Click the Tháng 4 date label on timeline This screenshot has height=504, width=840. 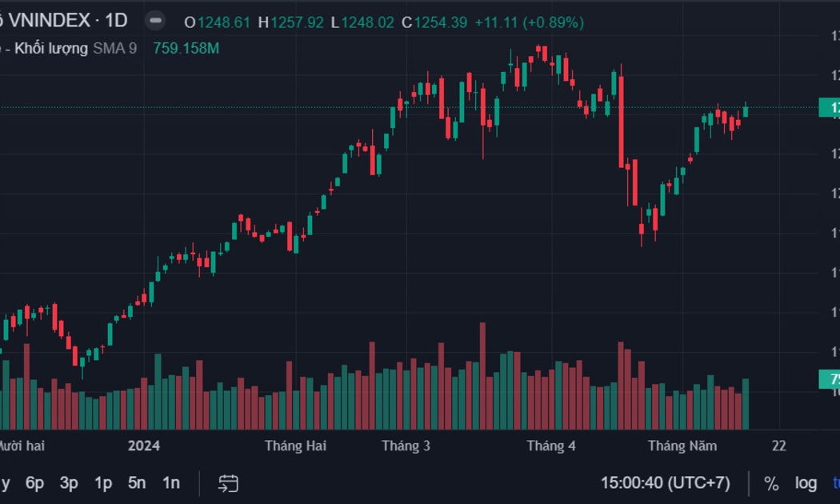[x=550, y=446]
